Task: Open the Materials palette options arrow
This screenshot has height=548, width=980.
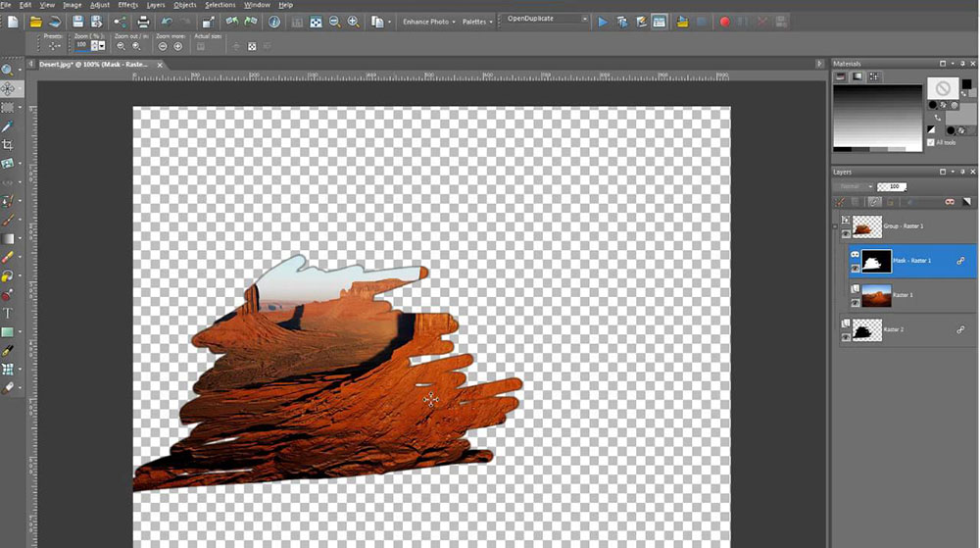Action: coord(953,64)
